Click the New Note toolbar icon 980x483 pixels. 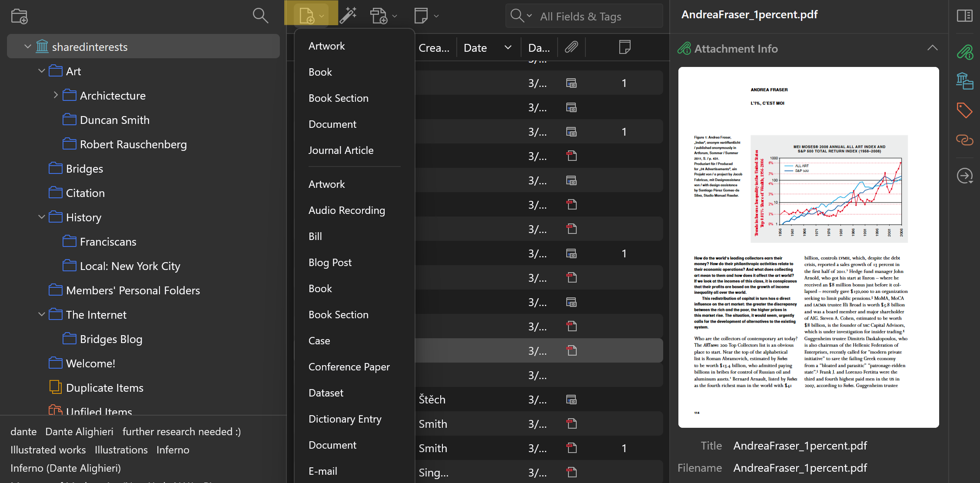click(x=421, y=16)
